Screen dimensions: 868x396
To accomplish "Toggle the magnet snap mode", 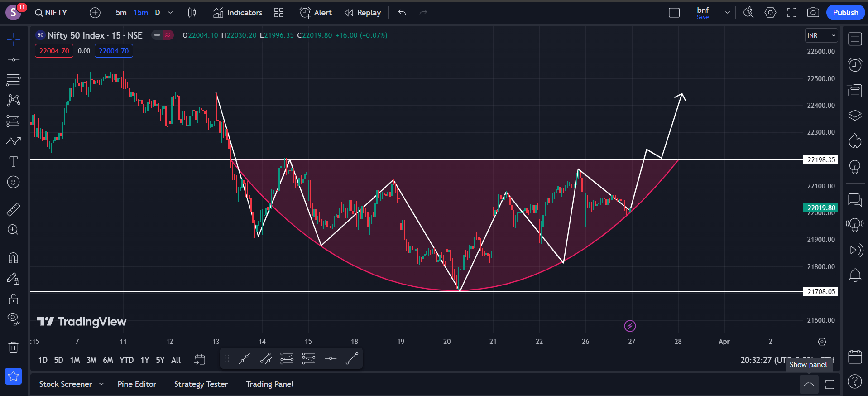I will [x=14, y=258].
